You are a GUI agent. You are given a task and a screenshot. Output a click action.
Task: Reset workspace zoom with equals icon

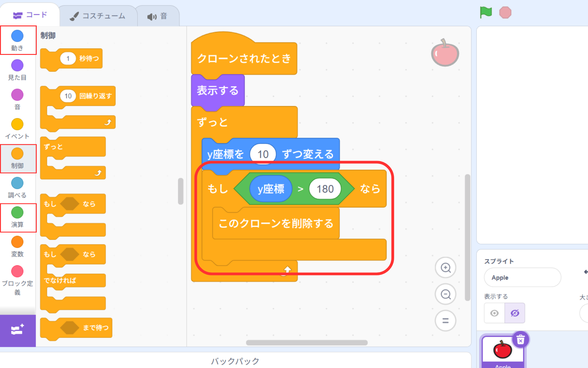click(446, 321)
